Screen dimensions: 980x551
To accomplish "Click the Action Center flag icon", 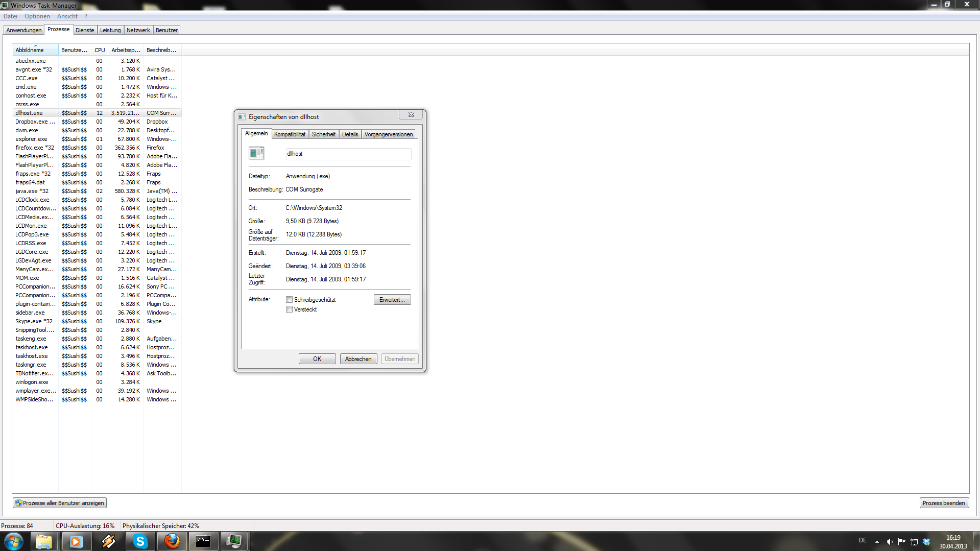I will (902, 542).
